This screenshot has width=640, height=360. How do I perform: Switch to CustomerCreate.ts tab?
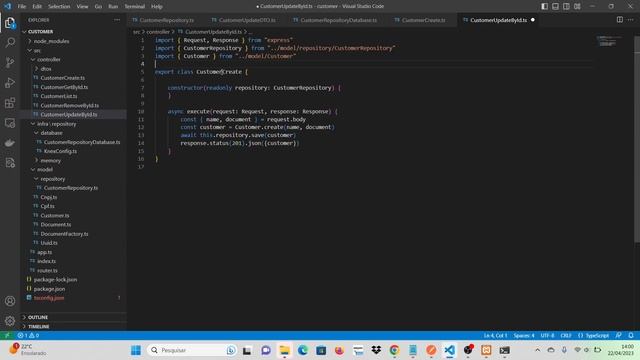[423, 20]
